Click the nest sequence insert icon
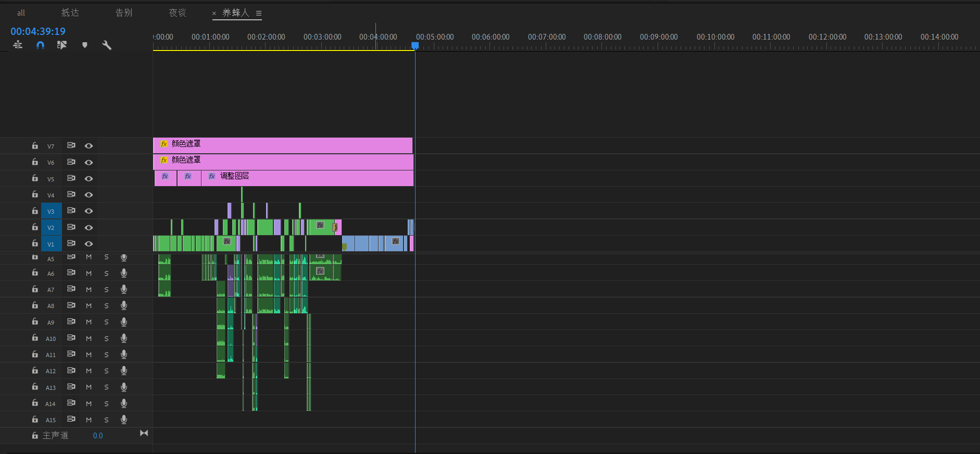Screen dimensions: 980x454 pos(18,45)
